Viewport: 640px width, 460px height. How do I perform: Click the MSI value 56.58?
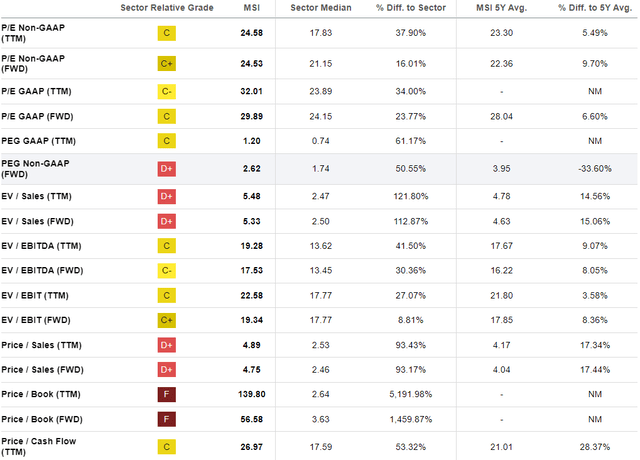click(x=251, y=419)
